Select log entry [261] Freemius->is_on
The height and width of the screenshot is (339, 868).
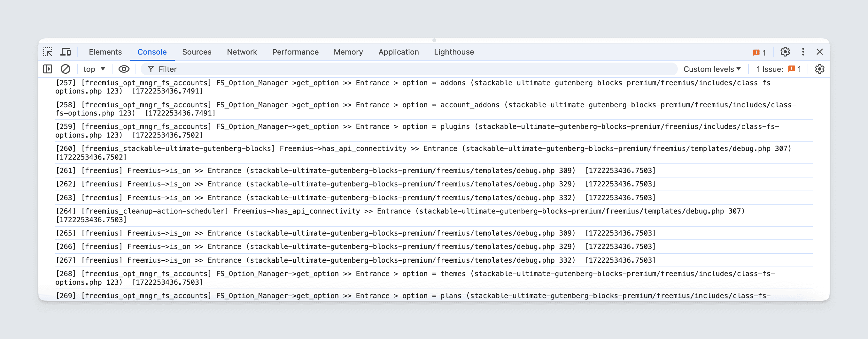tap(434, 171)
